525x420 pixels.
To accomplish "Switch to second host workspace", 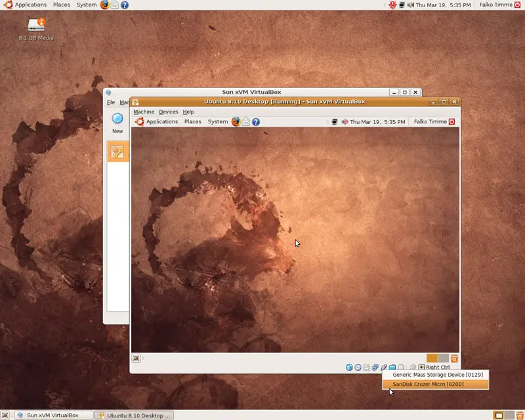I will [510, 415].
